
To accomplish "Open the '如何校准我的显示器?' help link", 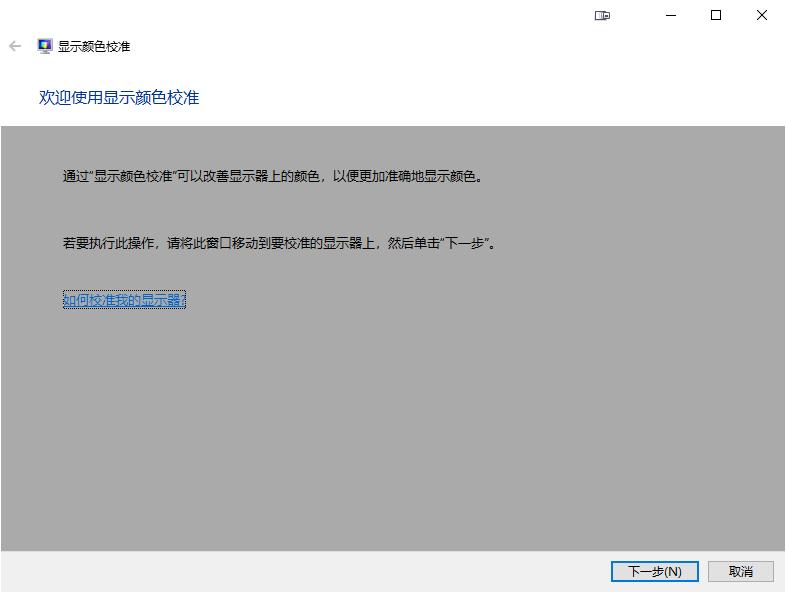I will [x=124, y=300].
